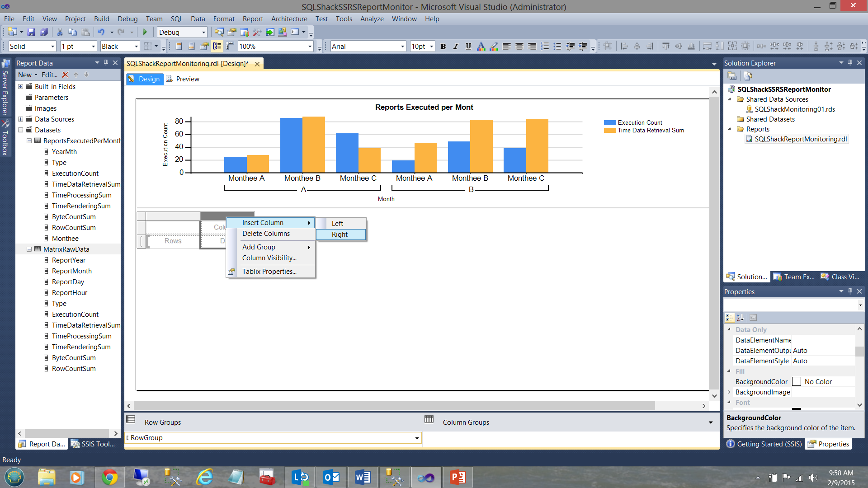Click the green Start Debugging arrow
The image size is (868, 488).
click(x=145, y=32)
